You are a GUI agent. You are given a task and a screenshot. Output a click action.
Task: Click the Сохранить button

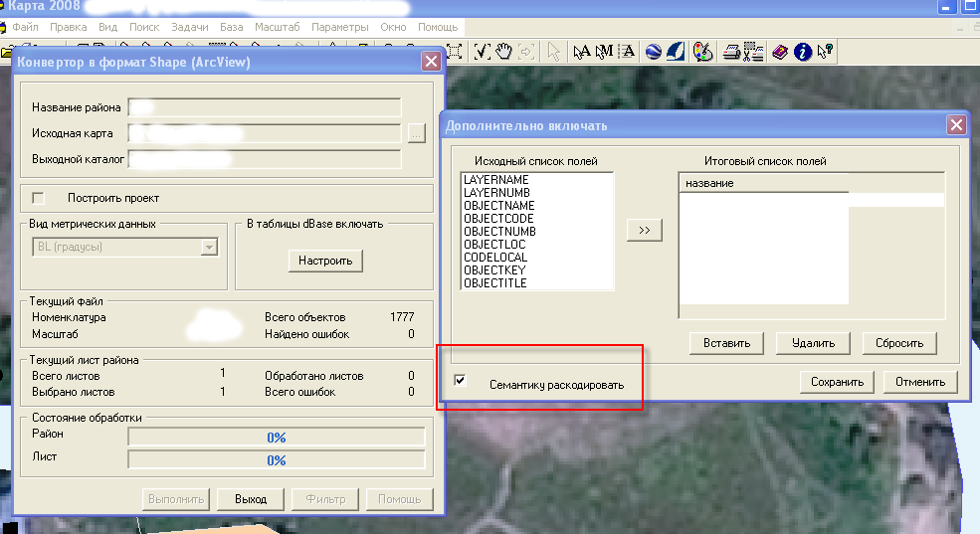[x=837, y=382]
